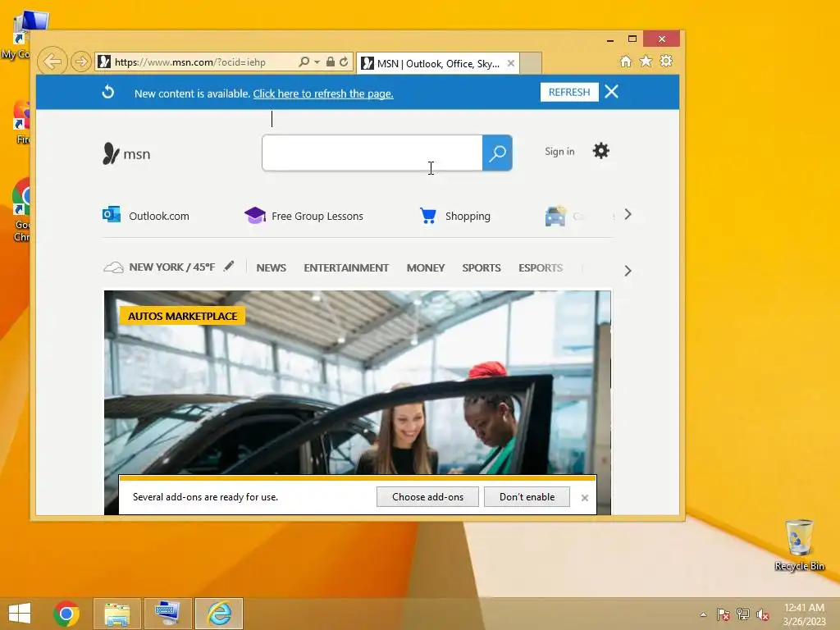840x630 pixels.
Task: Open the Windows Start button
Action: click(x=20, y=614)
